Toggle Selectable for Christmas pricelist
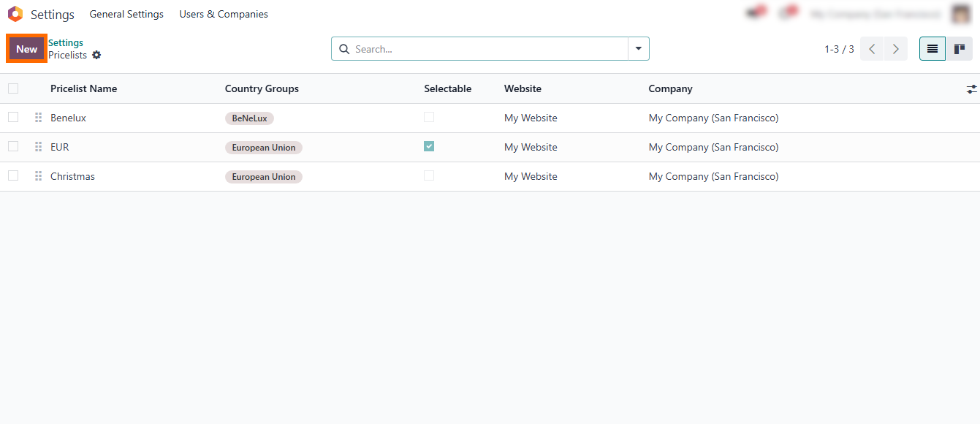The image size is (980, 424). coord(429,175)
